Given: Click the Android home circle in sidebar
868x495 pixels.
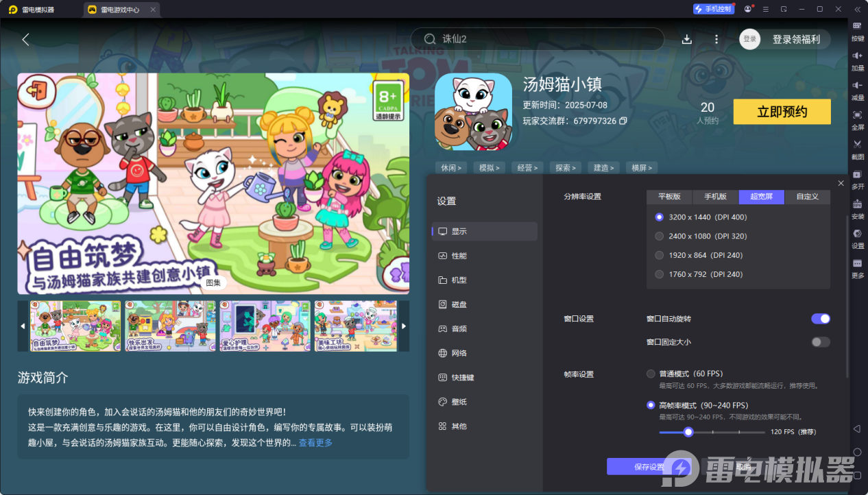Looking at the screenshot, I should 857,452.
